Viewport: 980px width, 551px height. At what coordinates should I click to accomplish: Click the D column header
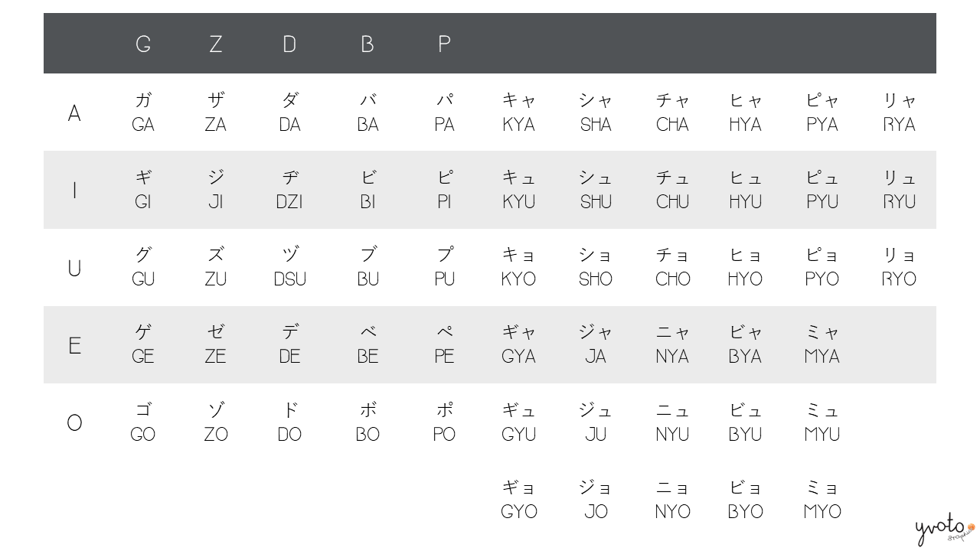pyautogui.click(x=289, y=44)
